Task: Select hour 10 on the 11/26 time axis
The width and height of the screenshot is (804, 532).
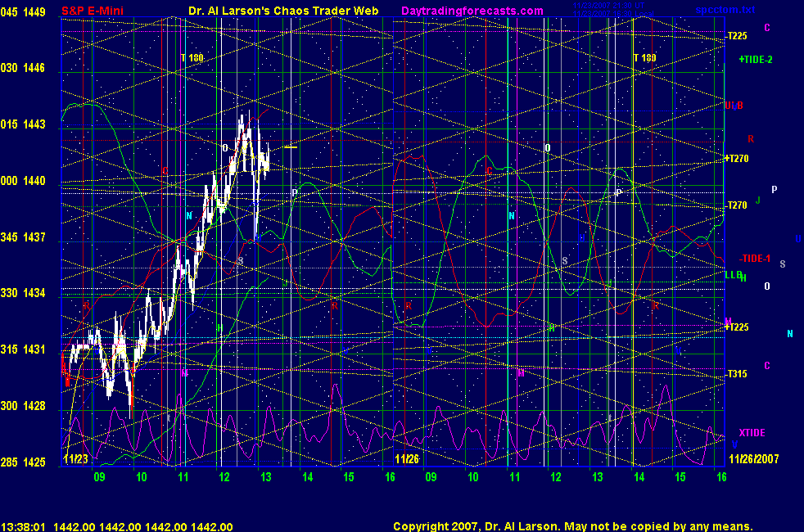Action: click(x=472, y=477)
